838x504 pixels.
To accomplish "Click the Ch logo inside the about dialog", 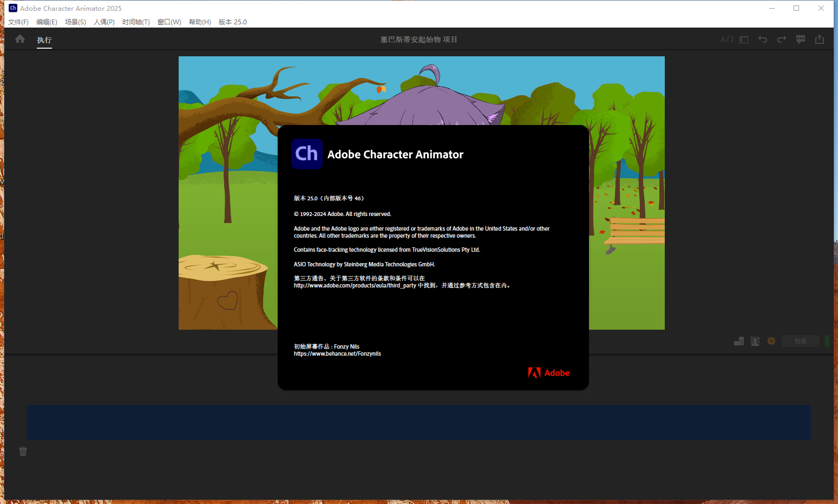I will pos(306,154).
